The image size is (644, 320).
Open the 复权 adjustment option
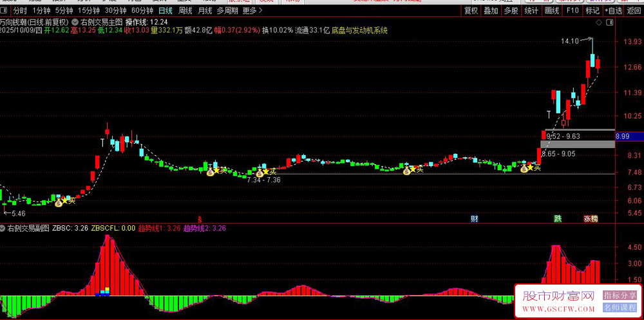(x=471, y=11)
